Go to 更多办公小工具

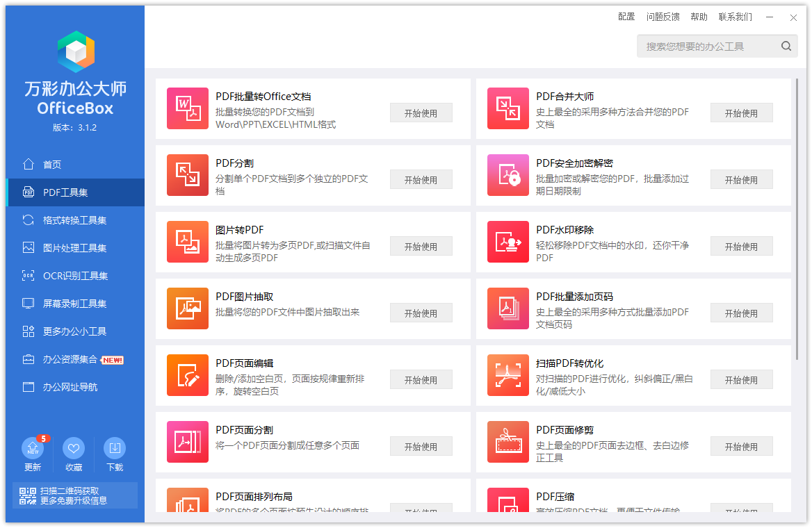tap(75, 331)
